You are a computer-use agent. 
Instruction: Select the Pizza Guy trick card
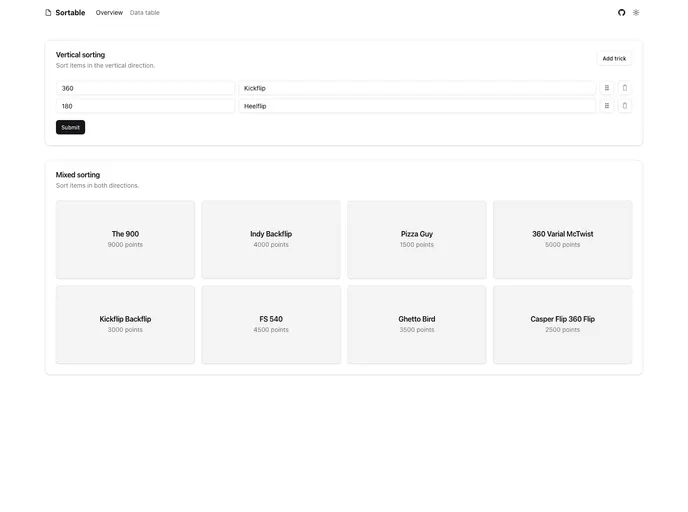(417, 239)
